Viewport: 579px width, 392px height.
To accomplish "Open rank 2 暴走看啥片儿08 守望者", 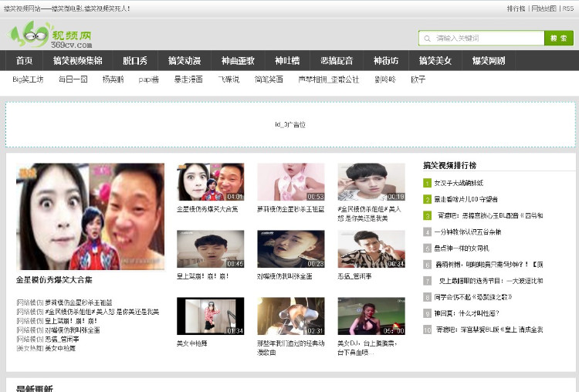I will 466,199.
